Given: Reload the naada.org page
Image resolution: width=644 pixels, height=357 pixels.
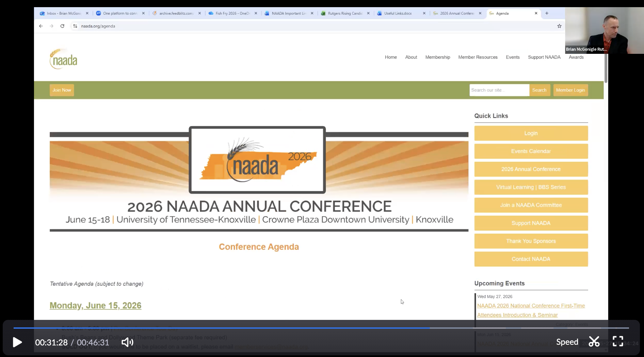Looking at the screenshot, I should coord(62,26).
